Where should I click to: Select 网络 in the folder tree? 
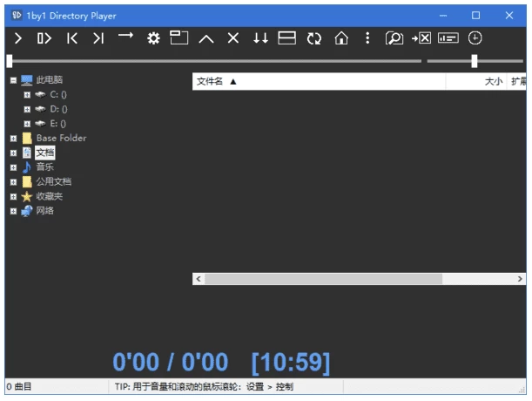[44, 211]
